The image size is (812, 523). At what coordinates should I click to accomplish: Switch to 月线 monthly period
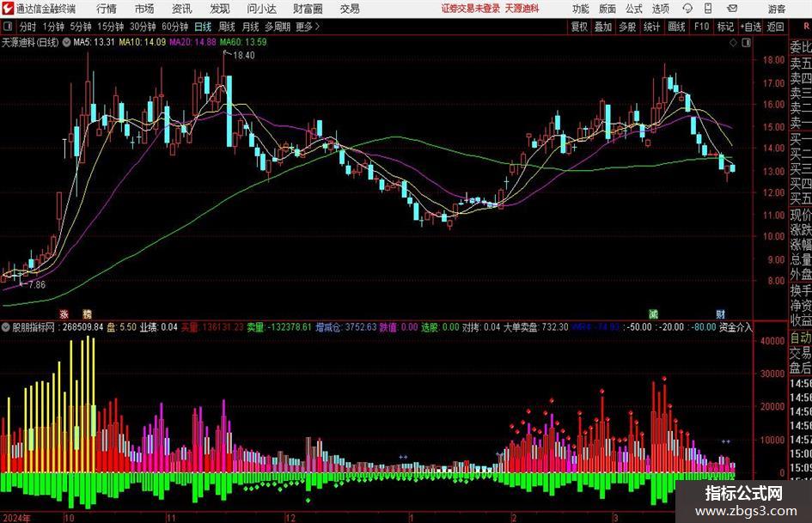250,27
